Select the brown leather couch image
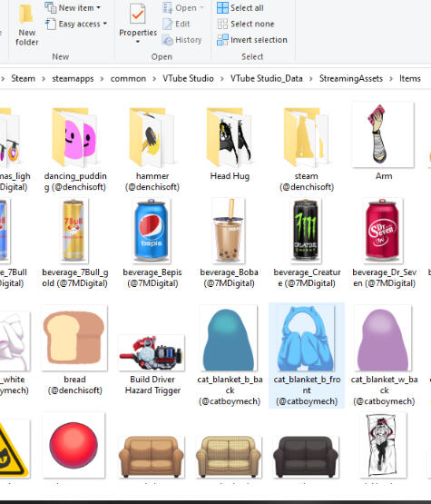 [152, 457]
